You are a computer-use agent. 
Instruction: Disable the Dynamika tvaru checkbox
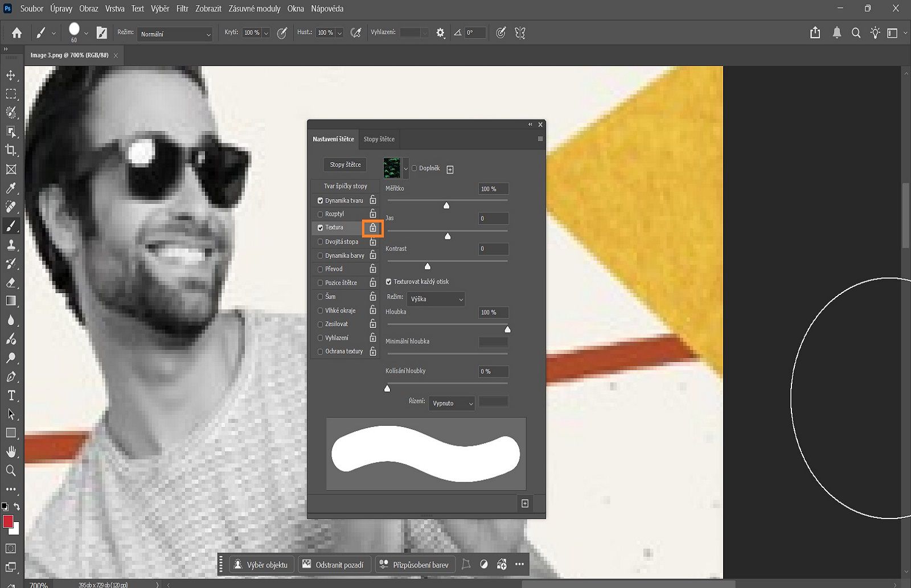tap(320, 200)
